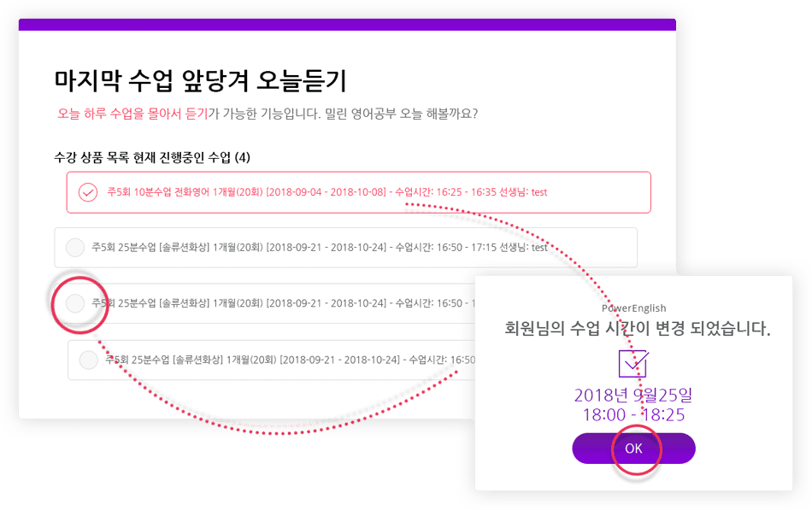Viewport: 812px width, 510px height.
Task: Click the label '수강 상품 목록 현재 진행중인 수업 (4)'
Action: click(x=152, y=157)
